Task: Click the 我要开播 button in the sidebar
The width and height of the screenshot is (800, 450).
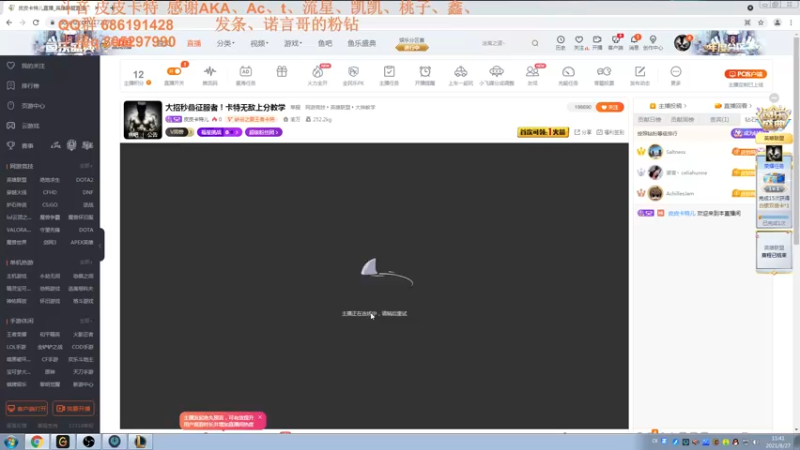Action: [73, 408]
